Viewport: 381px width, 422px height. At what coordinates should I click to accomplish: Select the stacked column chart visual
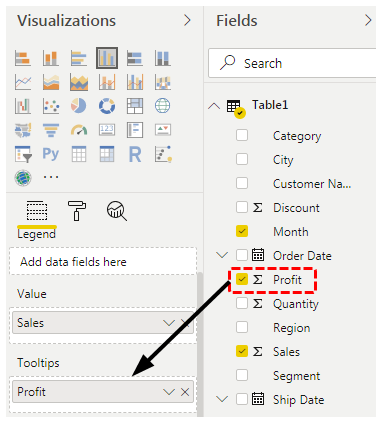[51, 58]
